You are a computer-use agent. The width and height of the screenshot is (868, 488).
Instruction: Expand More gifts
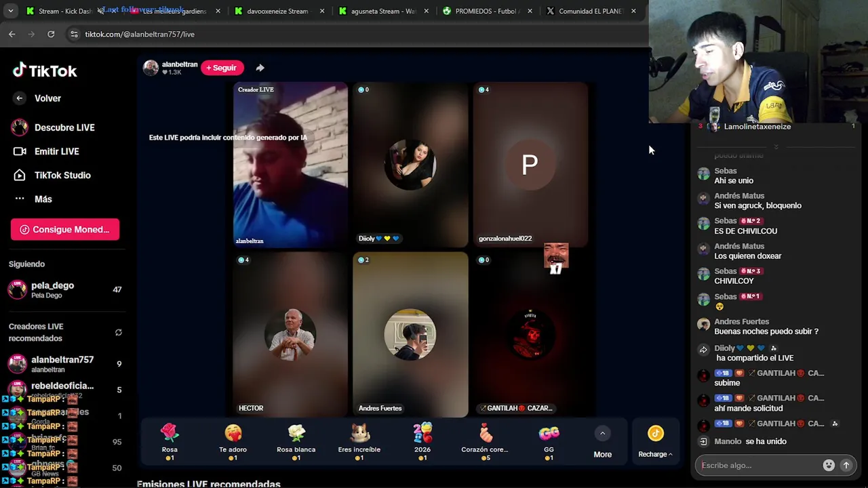pyautogui.click(x=602, y=442)
